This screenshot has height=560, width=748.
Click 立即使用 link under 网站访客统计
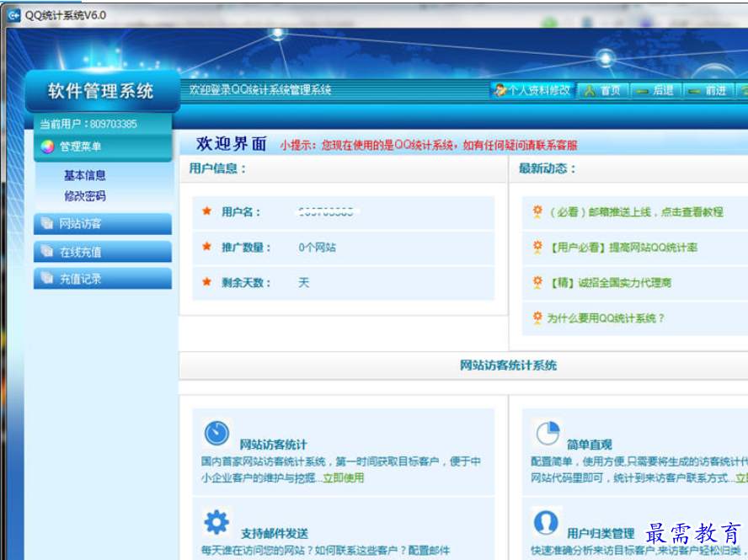point(344,478)
